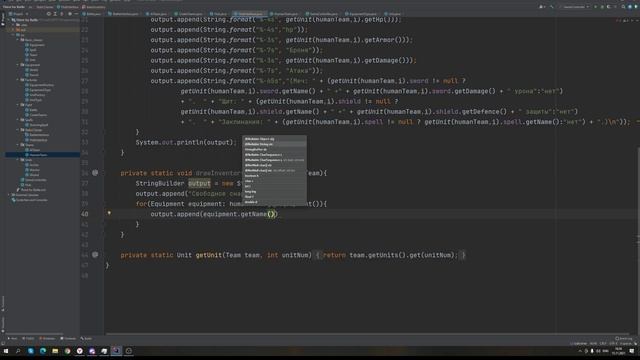The image size is (640, 360).
Task: Open the Structure vertical tool tab
Action: [3, 303]
